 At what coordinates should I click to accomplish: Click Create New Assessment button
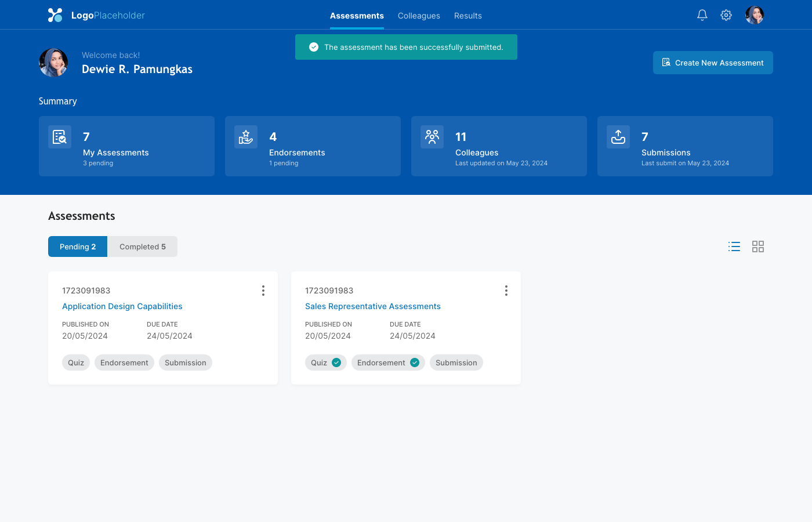[713, 63]
